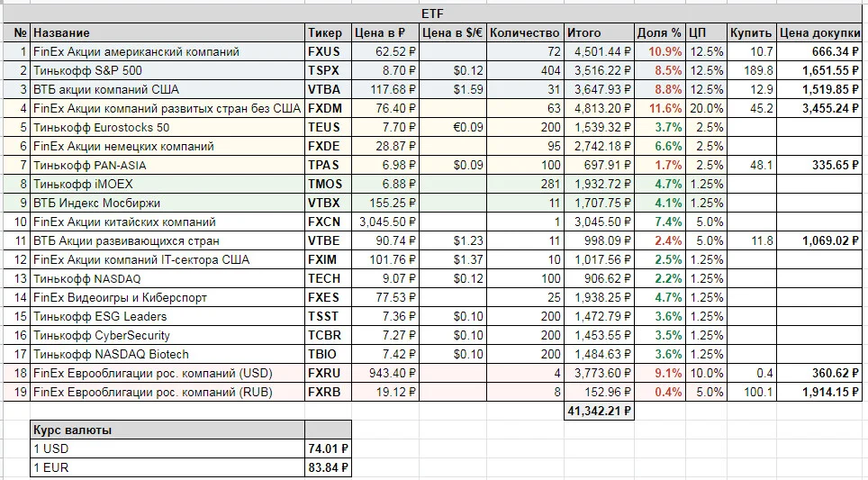Screen dimensions: 868x480
Task: Click the Купить column header
Action: [x=752, y=33]
